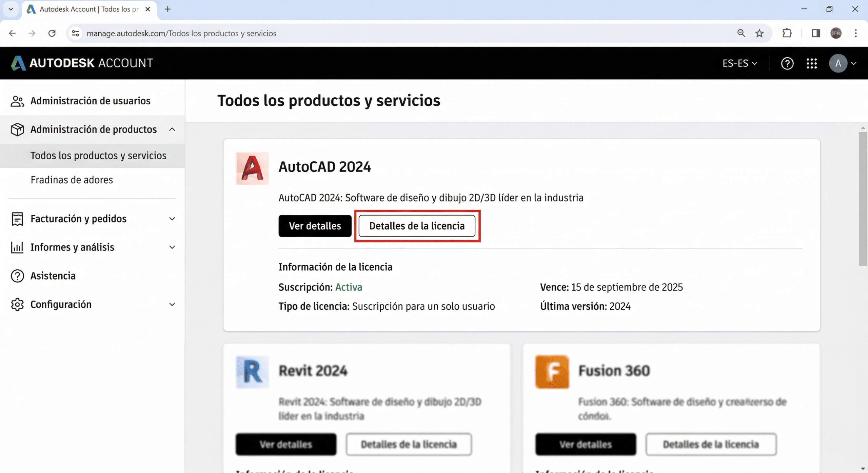Expand the Informes y análisis section
Viewport: 868px width, 473px height.
pyautogui.click(x=172, y=247)
